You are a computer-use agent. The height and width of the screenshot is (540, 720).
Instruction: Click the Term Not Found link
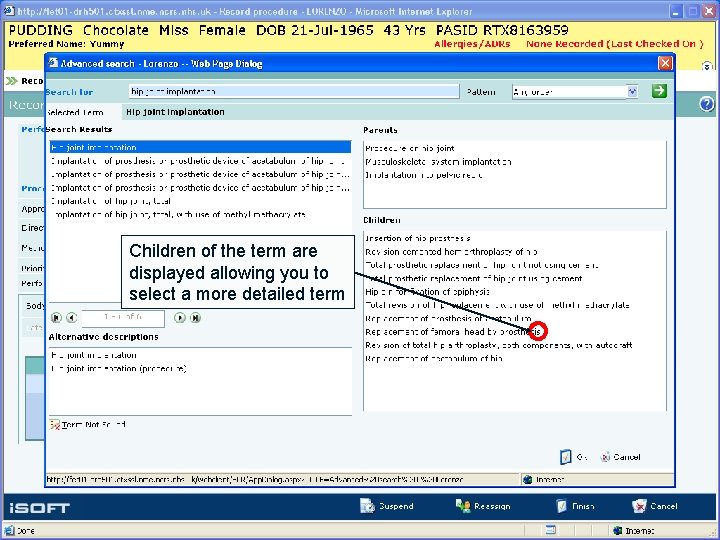(x=88, y=425)
